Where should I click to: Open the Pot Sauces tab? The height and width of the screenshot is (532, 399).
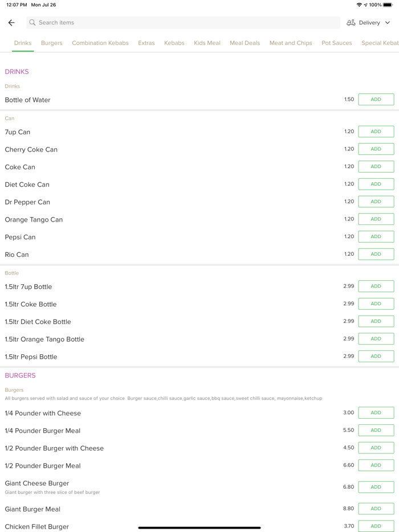(336, 43)
